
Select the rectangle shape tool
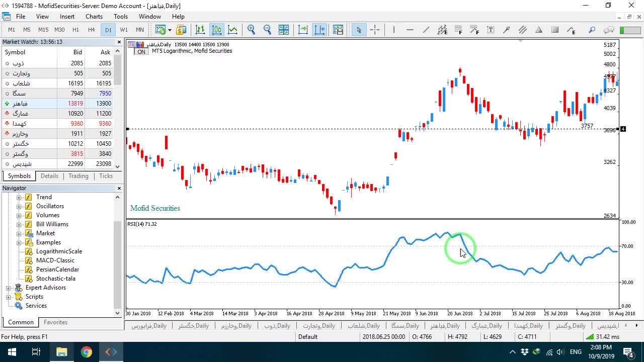[555, 30]
